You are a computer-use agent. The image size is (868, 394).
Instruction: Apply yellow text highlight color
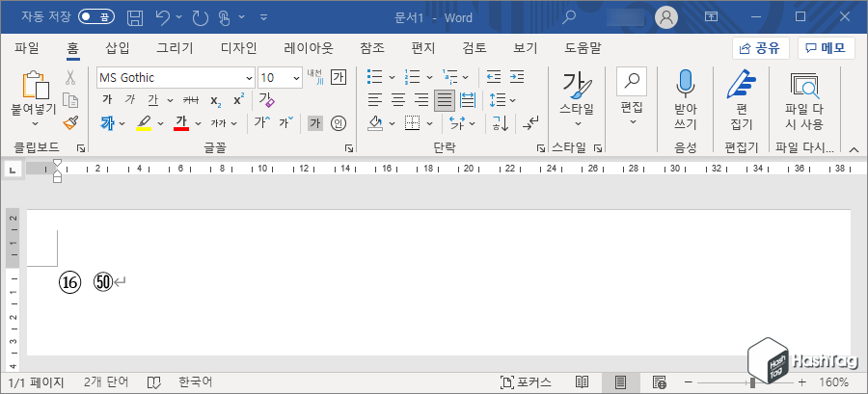(x=144, y=123)
